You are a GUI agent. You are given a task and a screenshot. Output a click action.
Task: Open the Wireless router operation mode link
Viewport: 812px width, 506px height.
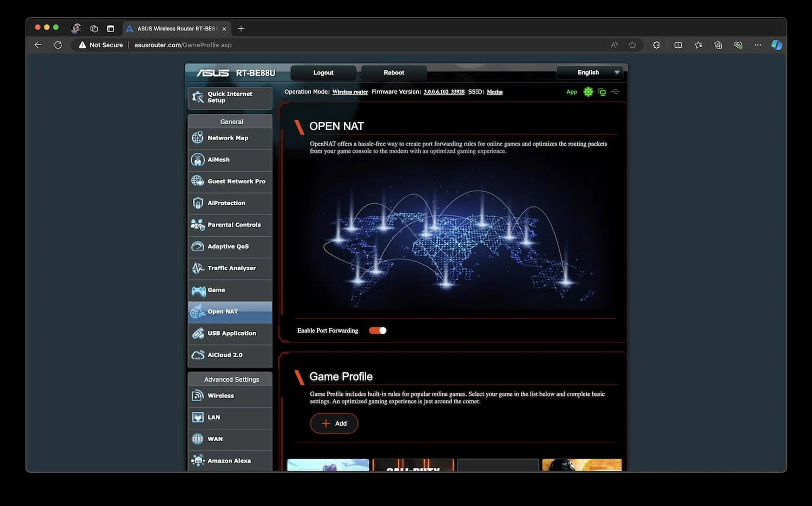point(350,92)
